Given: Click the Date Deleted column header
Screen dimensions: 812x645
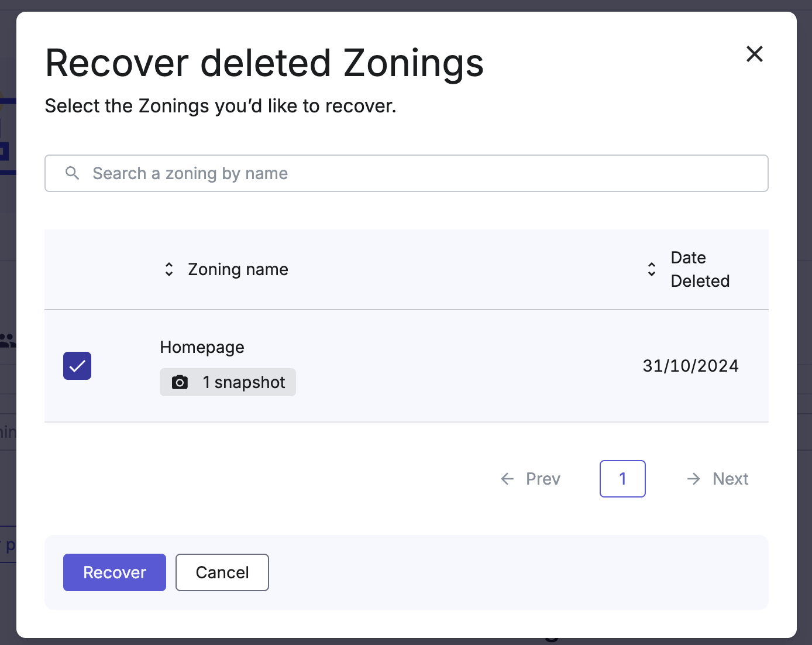Looking at the screenshot, I should pos(700,269).
